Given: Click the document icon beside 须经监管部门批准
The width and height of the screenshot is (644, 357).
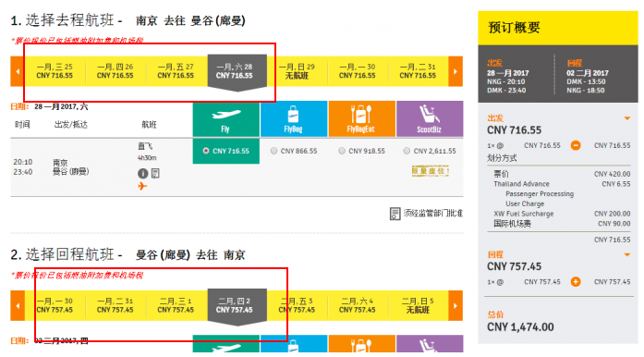Looking at the screenshot, I should (395, 214).
